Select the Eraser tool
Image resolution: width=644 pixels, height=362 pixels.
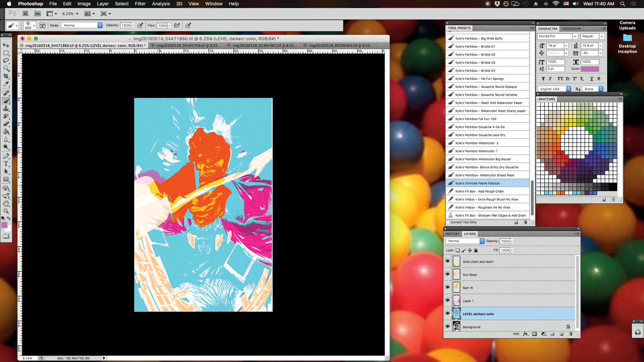pyautogui.click(x=6, y=123)
